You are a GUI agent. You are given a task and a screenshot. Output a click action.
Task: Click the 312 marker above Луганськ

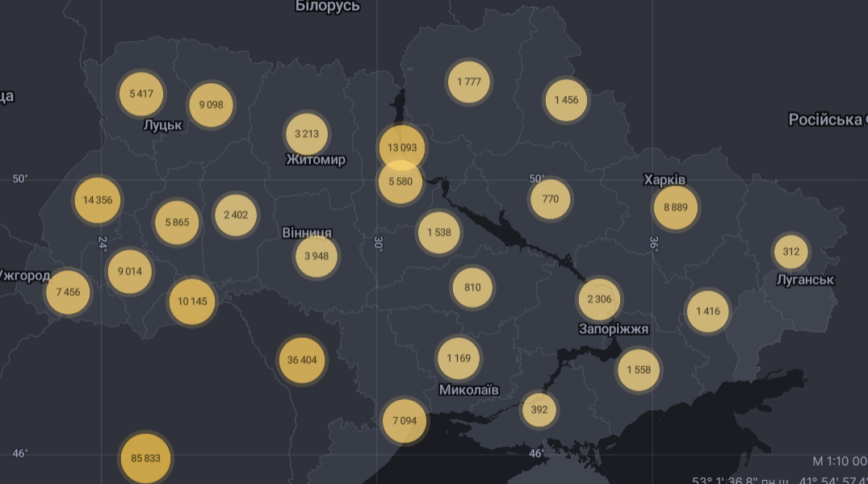[x=790, y=252]
